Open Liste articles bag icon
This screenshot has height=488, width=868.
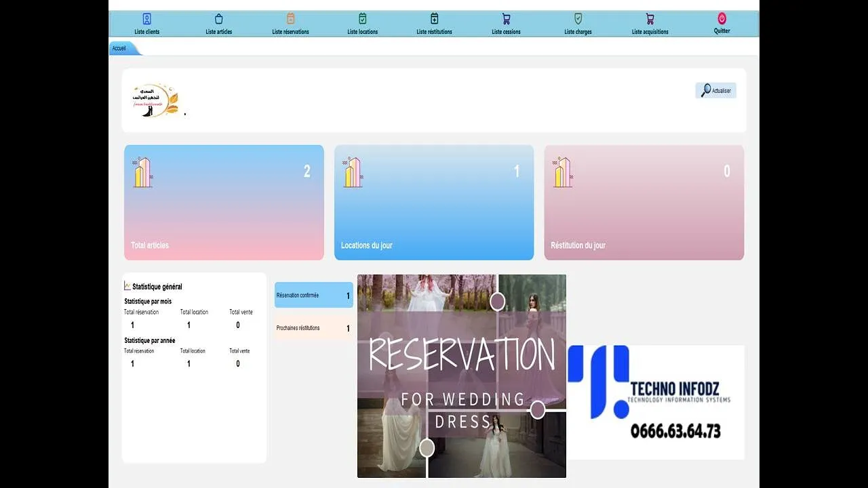coord(218,19)
